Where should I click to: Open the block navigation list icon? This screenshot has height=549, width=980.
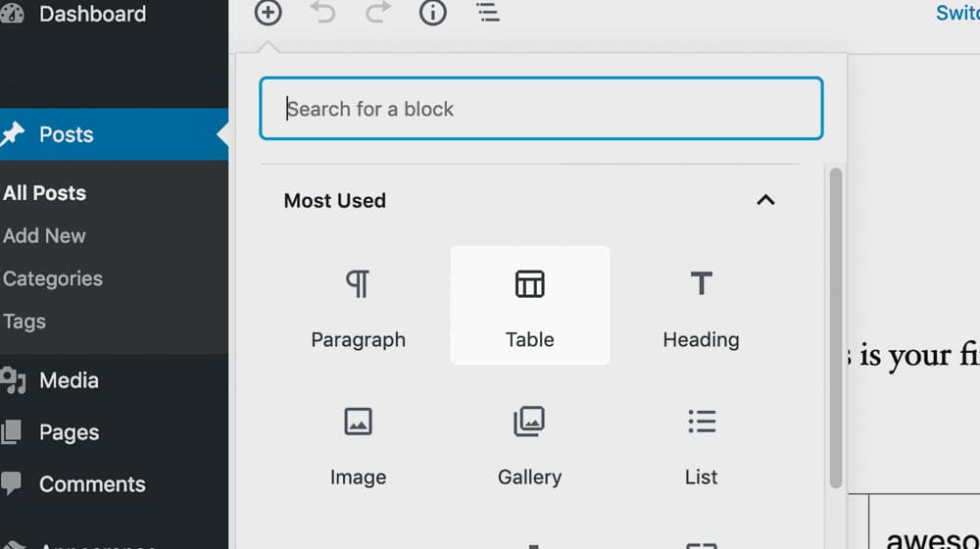pos(487,13)
